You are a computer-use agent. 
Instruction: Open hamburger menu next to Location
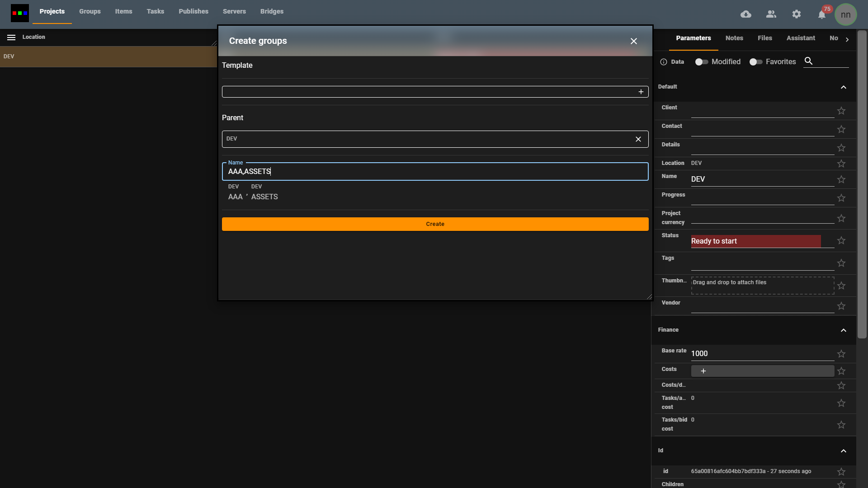pos(11,38)
